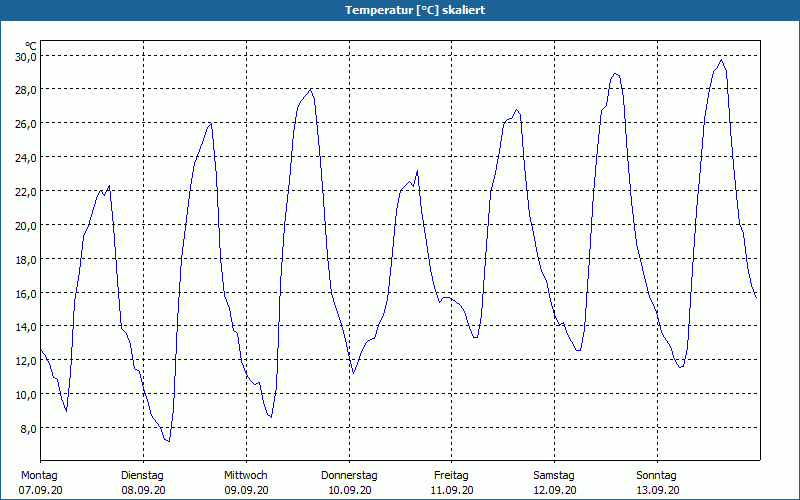Click the Sonntag day label

coord(656,476)
